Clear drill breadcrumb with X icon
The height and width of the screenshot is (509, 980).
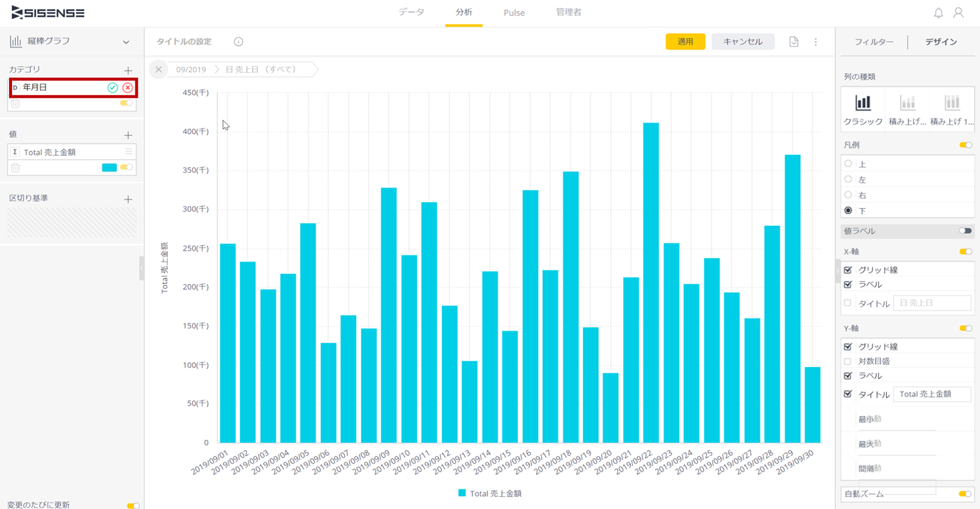[158, 69]
